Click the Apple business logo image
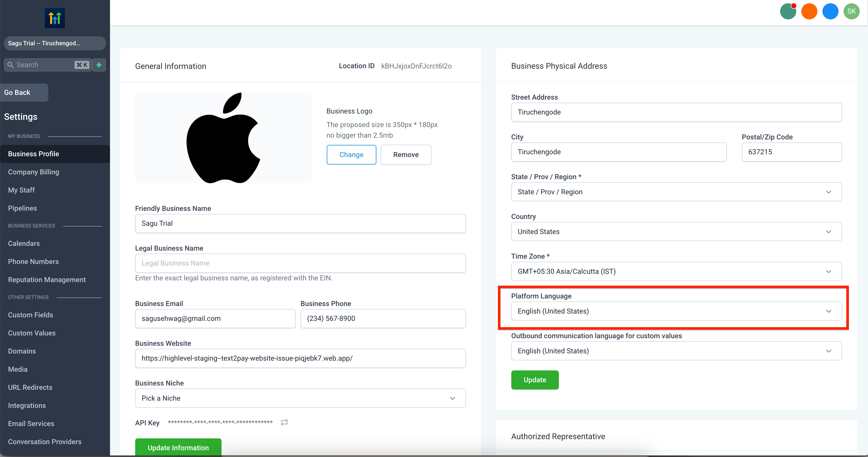Screen dimensions: 868x457 223,138
